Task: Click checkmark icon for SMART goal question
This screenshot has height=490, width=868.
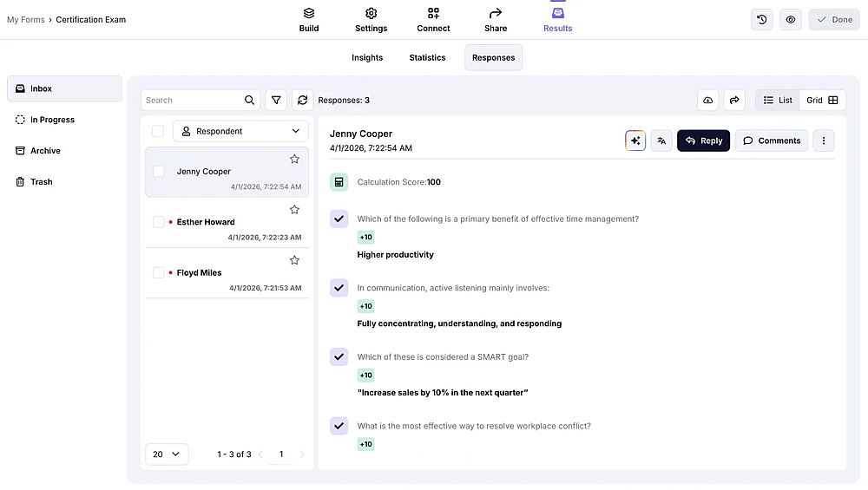Action: pos(339,356)
